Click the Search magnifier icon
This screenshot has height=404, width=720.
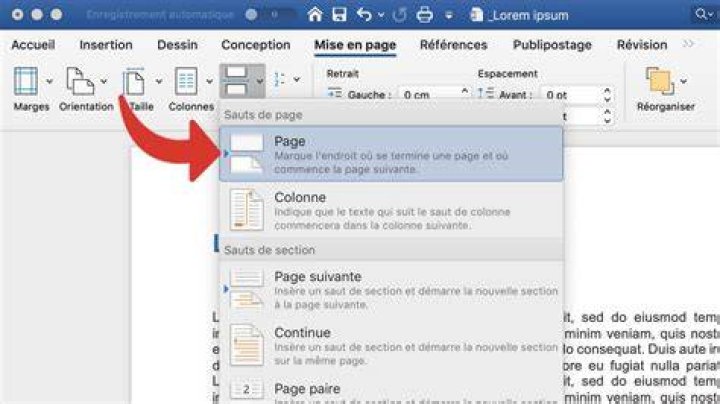coord(700,14)
